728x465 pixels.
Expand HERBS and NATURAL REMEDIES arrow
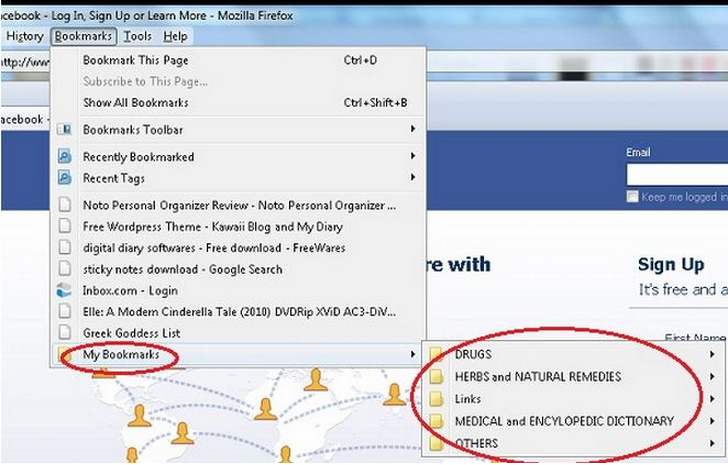coord(712,376)
